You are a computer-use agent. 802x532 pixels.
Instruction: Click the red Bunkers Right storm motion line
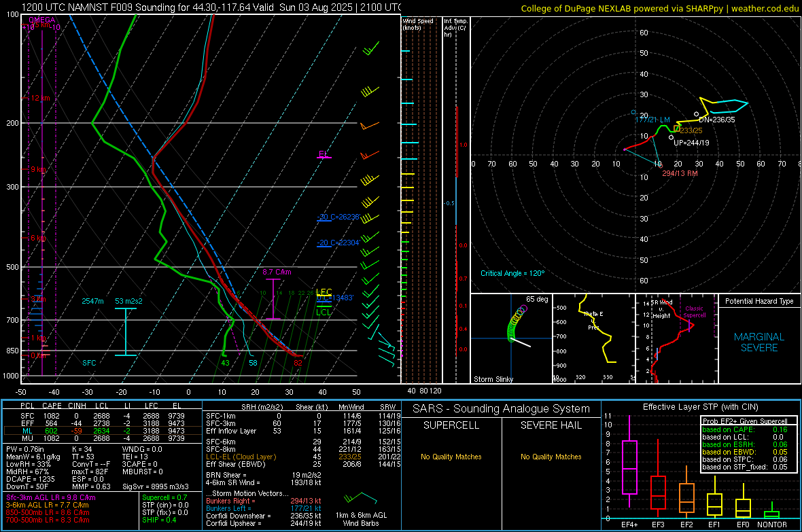(264, 501)
